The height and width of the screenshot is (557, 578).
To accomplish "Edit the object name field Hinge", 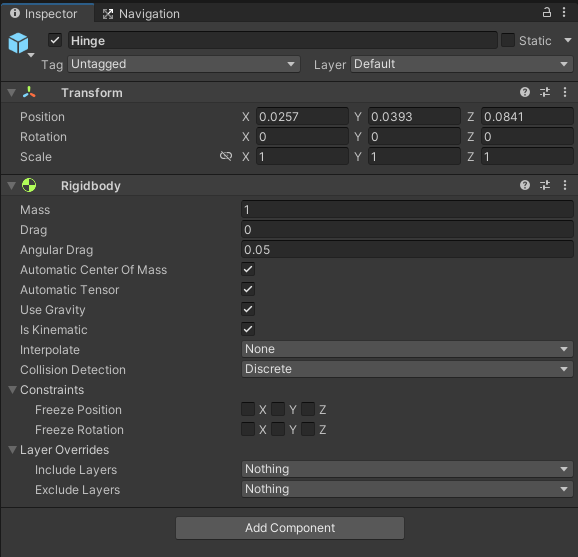I will tap(282, 41).
